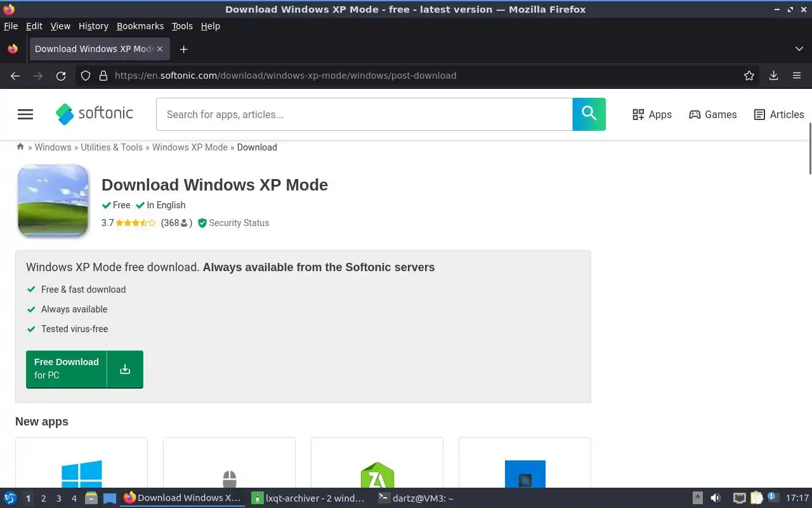Screen dimensions: 812x508
Task: Click the site security padlock icon
Action: click(103, 76)
